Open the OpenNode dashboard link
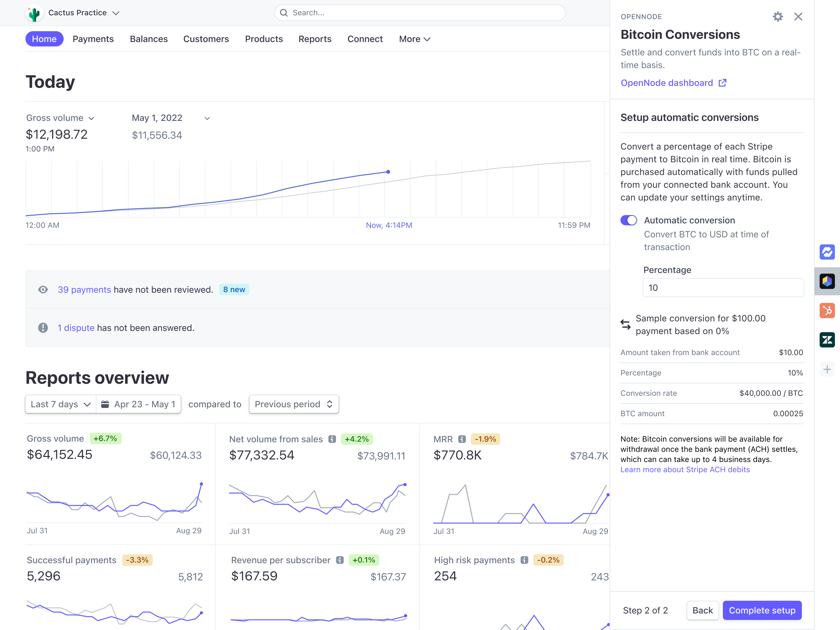840x630 pixels. coord(667,83)
